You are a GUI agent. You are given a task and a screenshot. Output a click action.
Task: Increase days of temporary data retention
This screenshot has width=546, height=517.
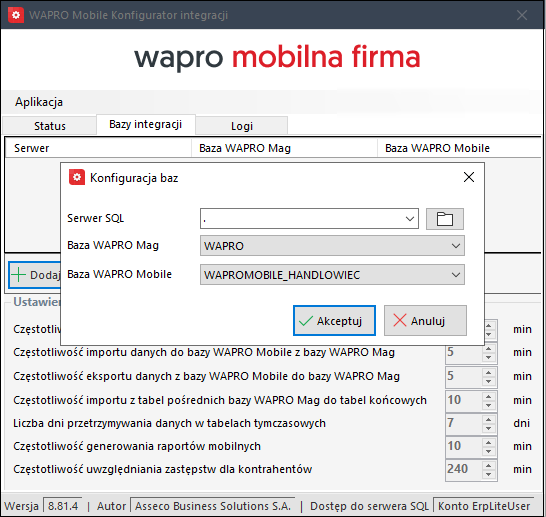click(x=489, y=420)
